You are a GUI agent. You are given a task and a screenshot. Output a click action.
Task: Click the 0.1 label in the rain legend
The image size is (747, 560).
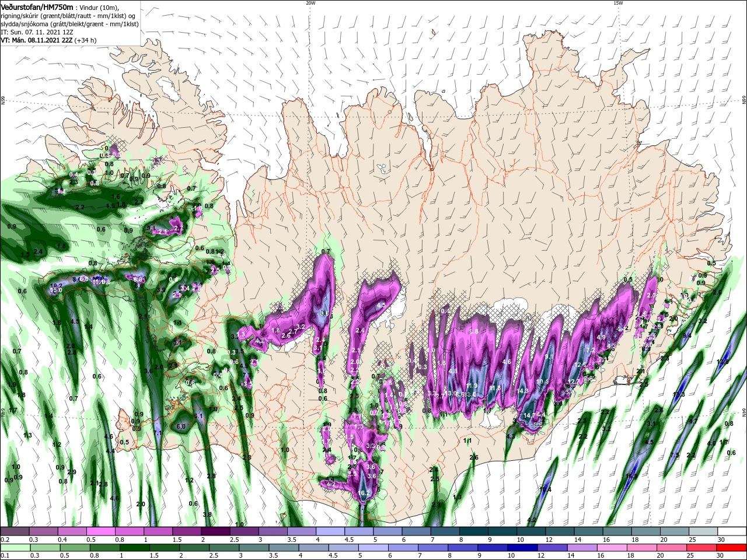pos(5,556)
